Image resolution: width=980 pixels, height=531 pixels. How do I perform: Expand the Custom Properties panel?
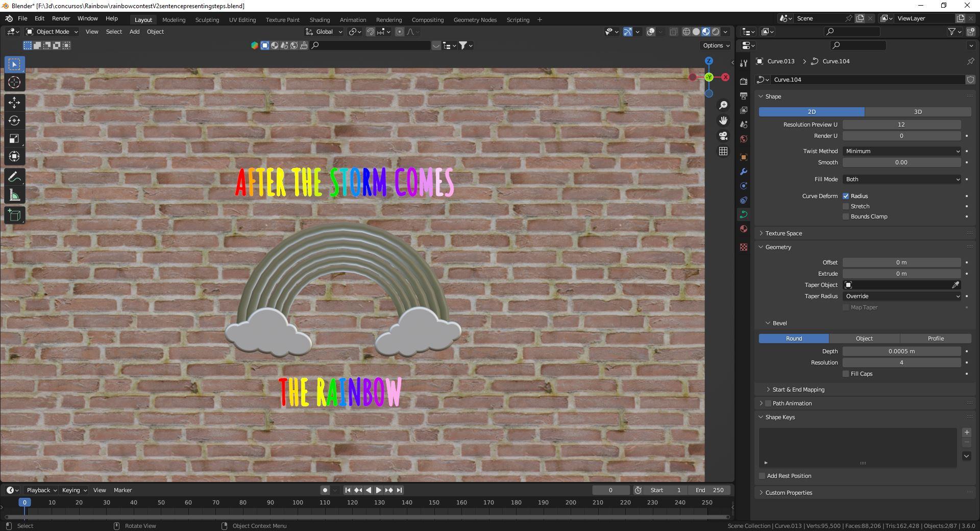(789, 493)
